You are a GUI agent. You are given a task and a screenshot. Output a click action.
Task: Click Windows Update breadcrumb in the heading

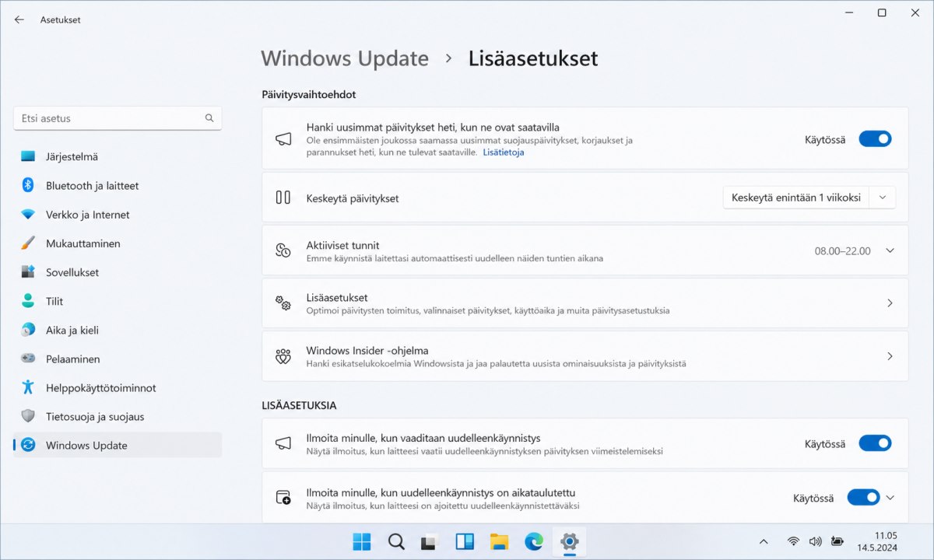click(x=345, y=58)
